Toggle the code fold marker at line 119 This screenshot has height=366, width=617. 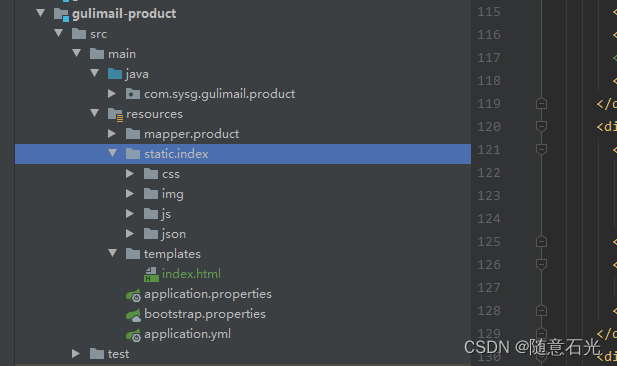[541, 104]
